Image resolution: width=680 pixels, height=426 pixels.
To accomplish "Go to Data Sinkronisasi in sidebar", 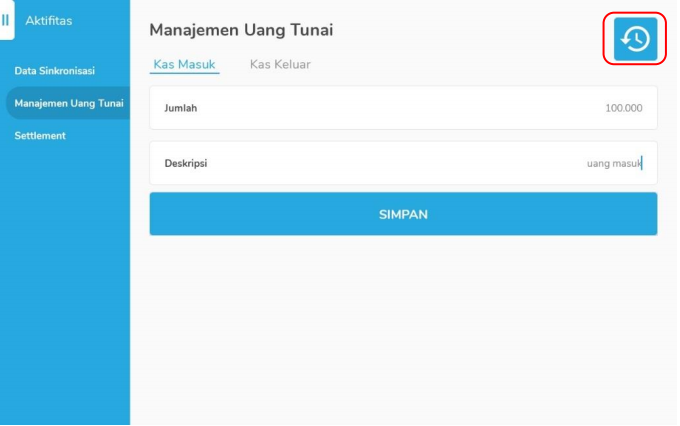I will [55, 71].
